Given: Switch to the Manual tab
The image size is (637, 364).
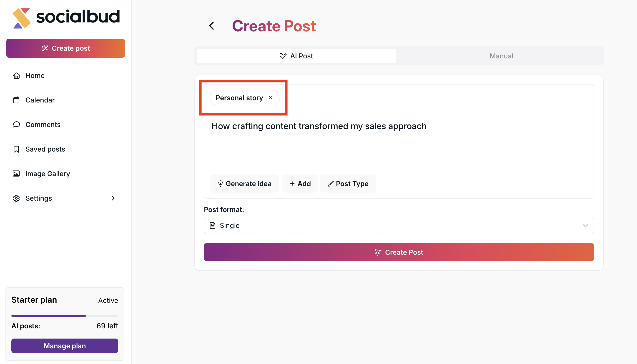Looking at the screenshot, I should pos(501,56).
